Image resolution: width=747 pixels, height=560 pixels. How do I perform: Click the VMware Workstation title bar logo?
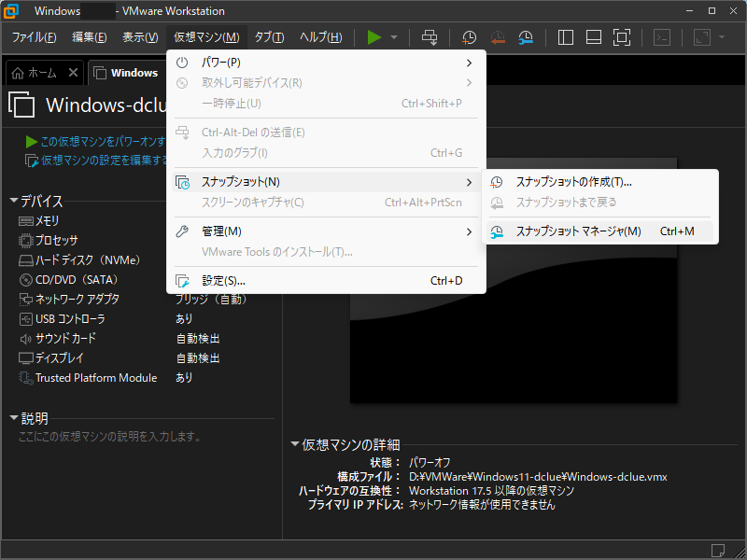coord(11,11)
